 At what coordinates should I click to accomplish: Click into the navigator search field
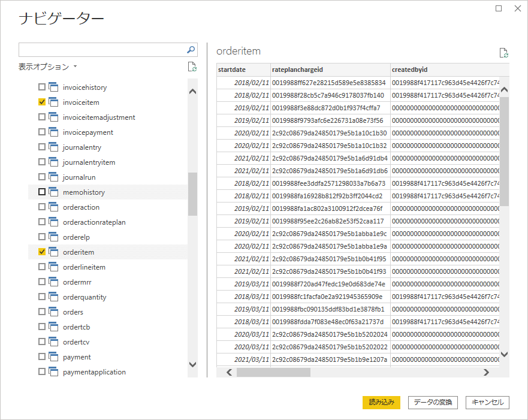[102, 50]
